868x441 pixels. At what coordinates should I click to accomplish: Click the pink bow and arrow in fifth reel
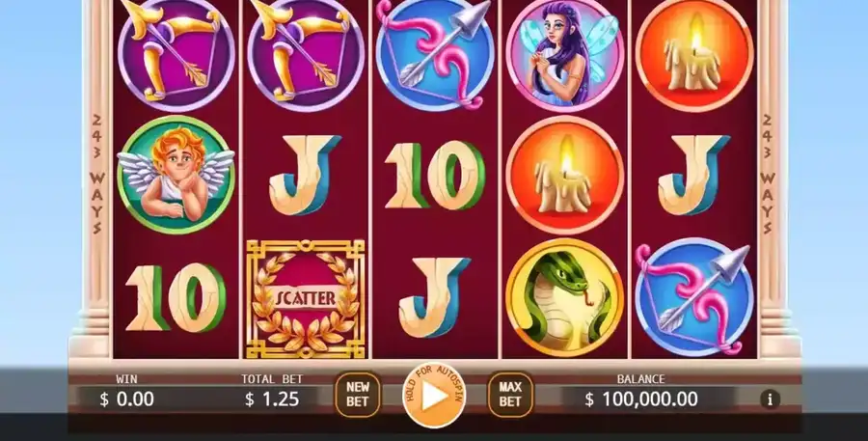pos(694,296)
